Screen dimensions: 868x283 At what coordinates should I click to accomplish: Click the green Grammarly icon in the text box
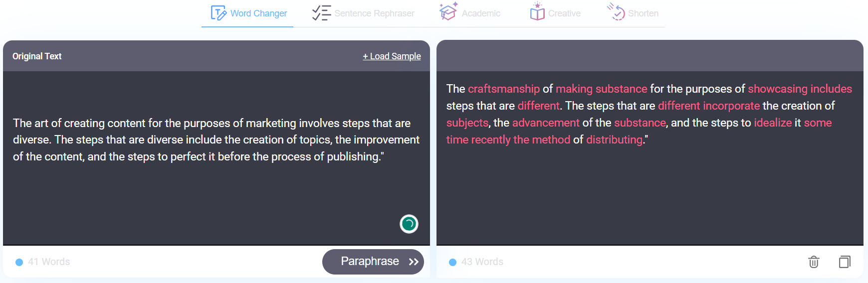point(409,224)
